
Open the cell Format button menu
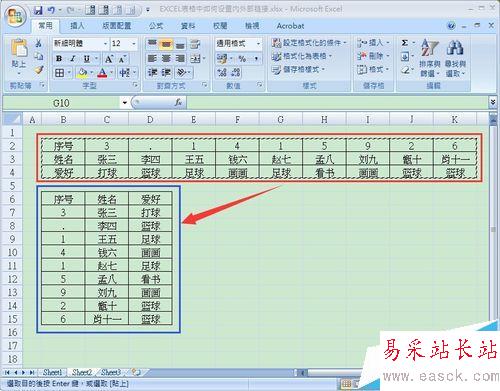tap(373, 69)
